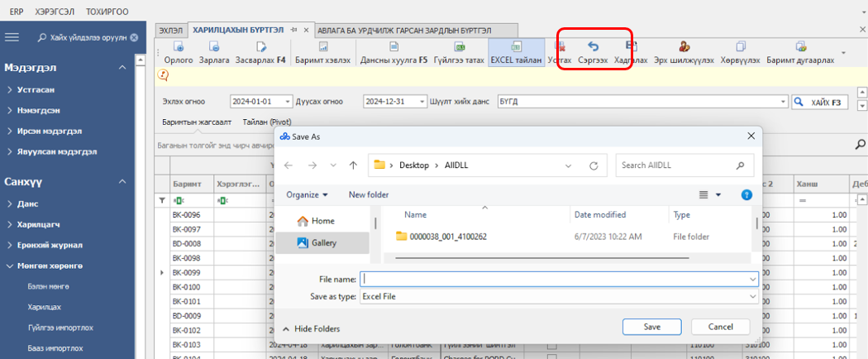Click the EXCEL тайлан toolbar icon
This screenshot has width=868, height=359.
pos(516,47)
